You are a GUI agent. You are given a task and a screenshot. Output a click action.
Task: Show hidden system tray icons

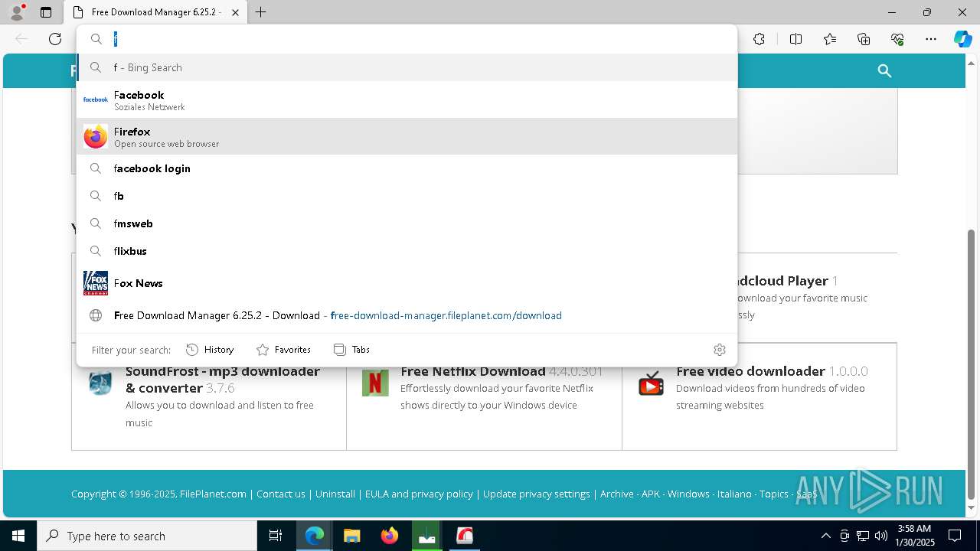point(825,536)
